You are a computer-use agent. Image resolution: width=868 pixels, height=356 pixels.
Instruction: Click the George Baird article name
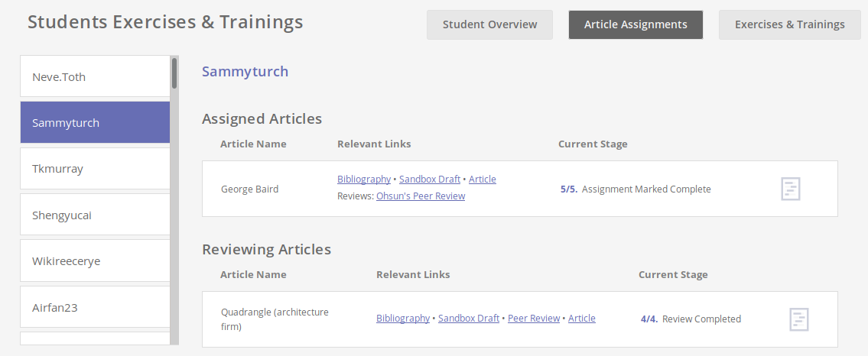249,189
